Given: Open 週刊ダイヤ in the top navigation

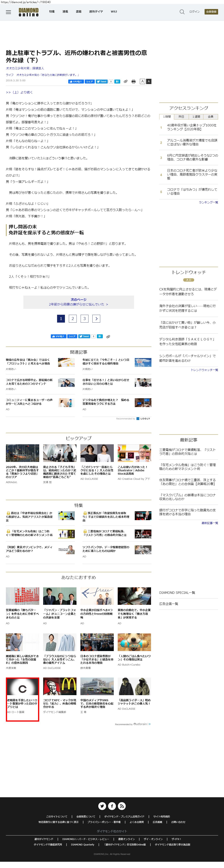Looking at the screenshot, I should tap(96, 11).
